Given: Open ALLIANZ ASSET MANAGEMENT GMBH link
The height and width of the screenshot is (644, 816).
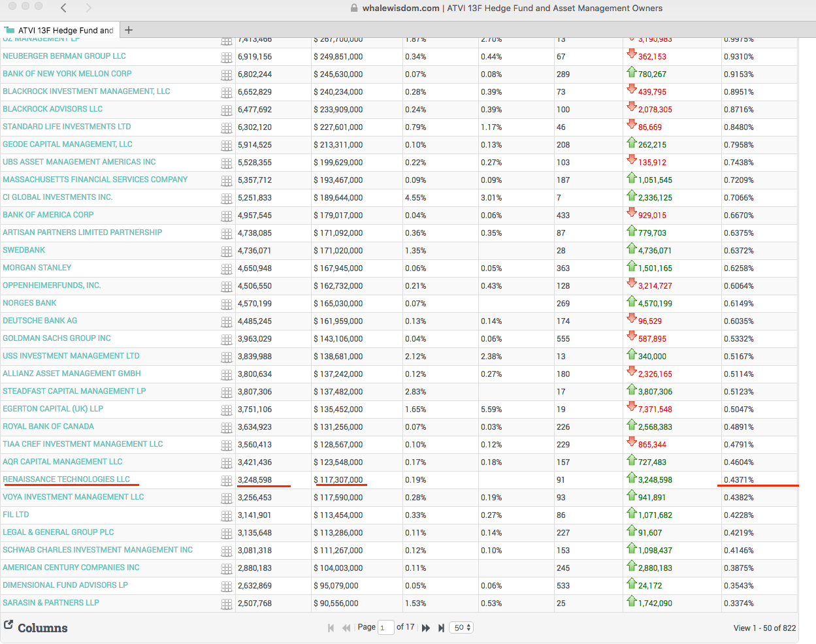Looking at the screenshot, I should click(72, 374).
